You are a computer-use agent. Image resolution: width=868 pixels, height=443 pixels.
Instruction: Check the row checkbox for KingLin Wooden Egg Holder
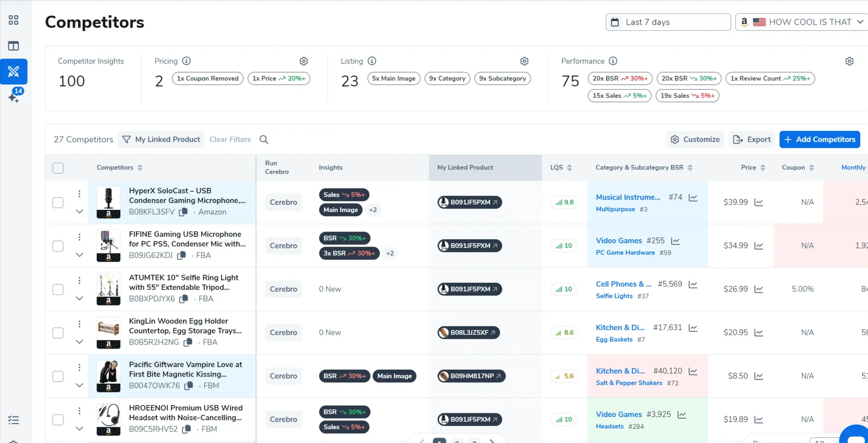tap(58, 332)
